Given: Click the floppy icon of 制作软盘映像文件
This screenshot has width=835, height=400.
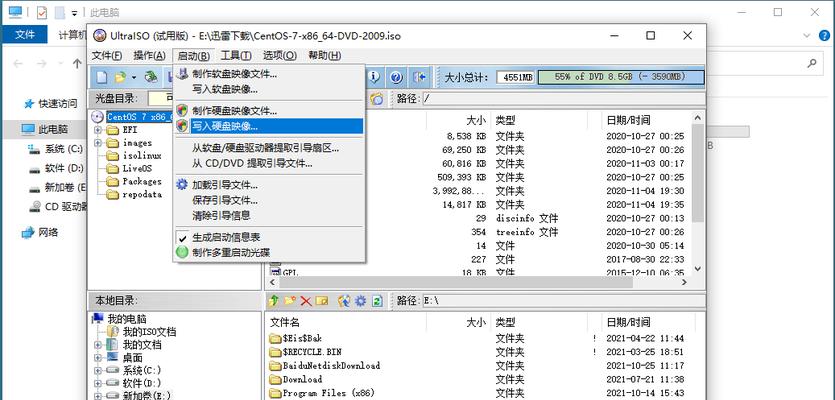Looking at the screenshot, I should [183, 74].
